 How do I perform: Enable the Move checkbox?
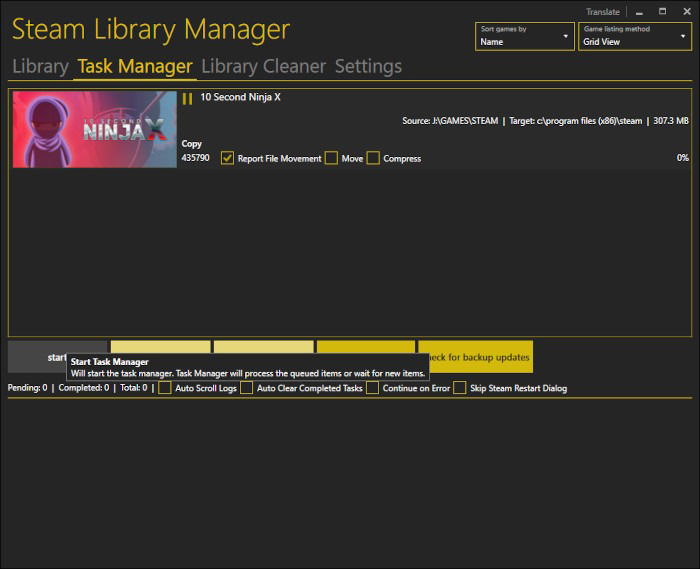331,158
